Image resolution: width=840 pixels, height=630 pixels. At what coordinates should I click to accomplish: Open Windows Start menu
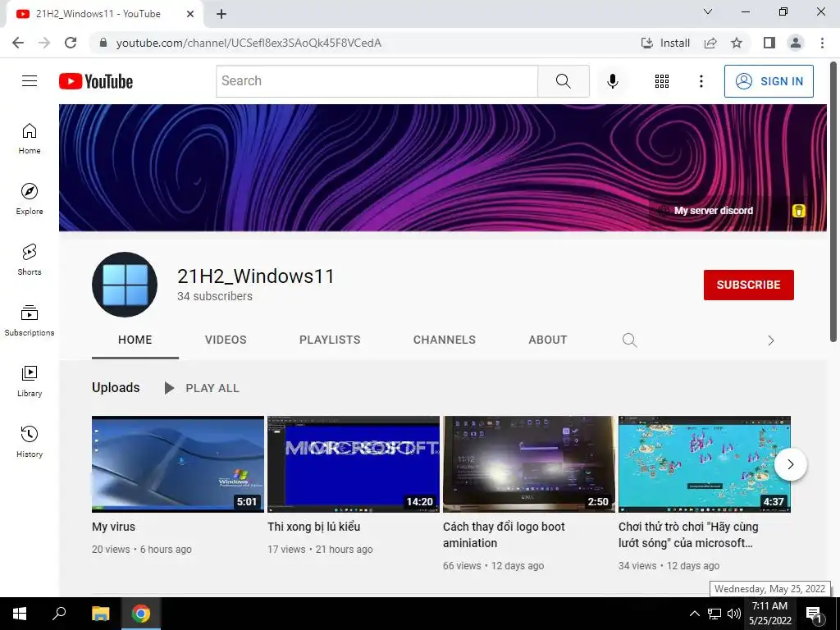pos(20,614)
